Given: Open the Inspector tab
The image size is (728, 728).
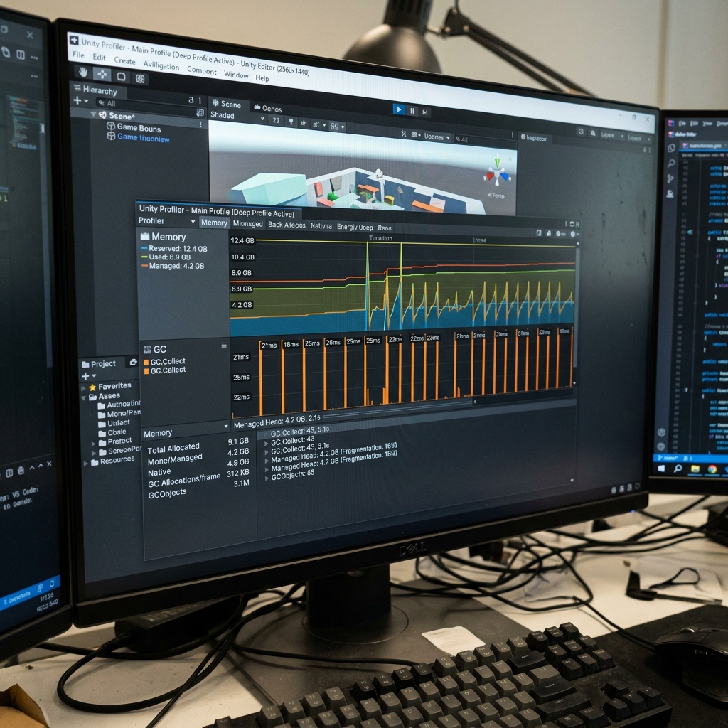Looking at the screenshot, I should point(535,138).
